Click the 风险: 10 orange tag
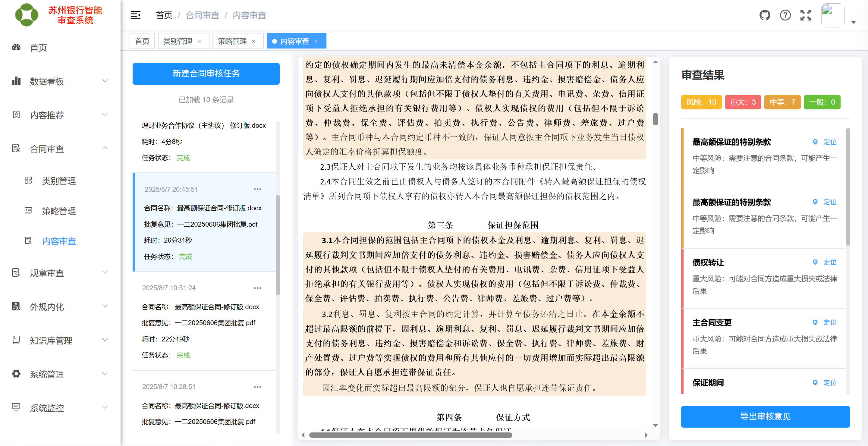The height and width of the screenshot is (446, 868). (701, 102)
